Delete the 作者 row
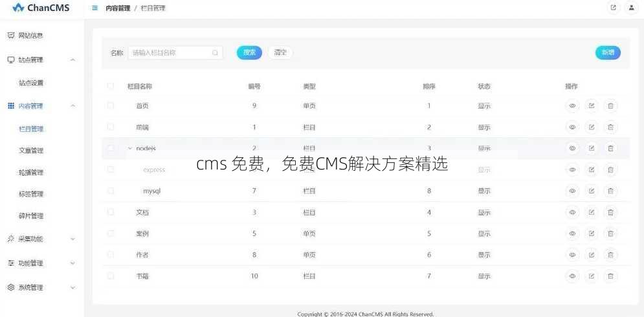644x317 pixels. click(x=611, y=255)
